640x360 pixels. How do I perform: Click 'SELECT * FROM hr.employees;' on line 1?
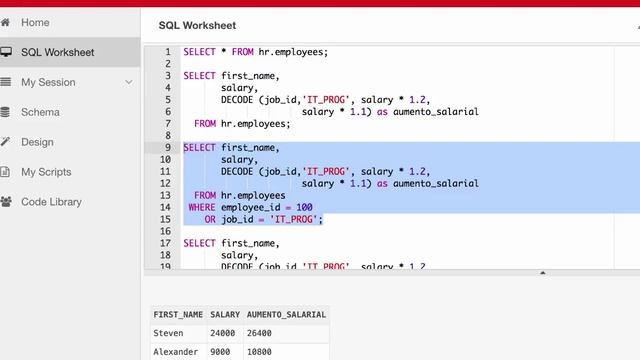point(256,52)
